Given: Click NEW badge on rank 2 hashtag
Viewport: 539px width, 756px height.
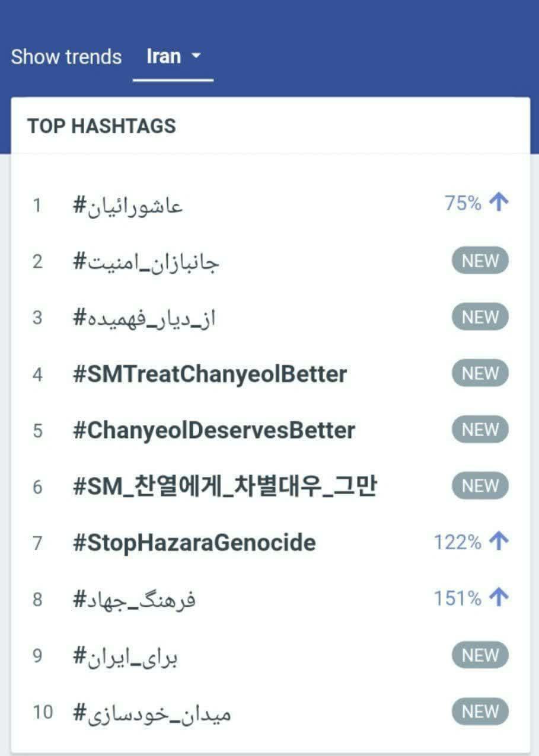Looking at the screenshot, I should click(480, 261).
